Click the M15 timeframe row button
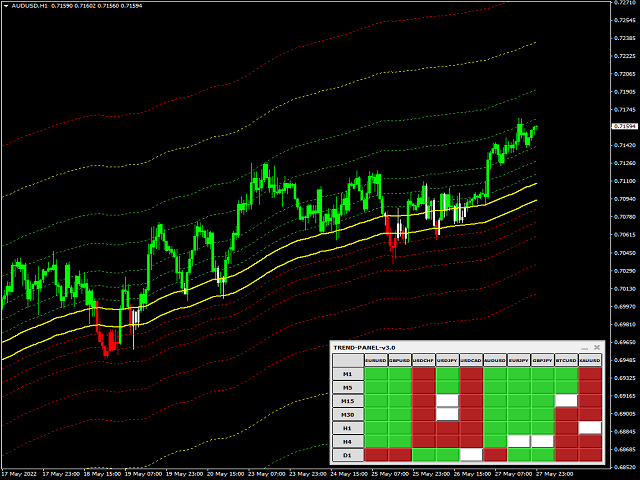640x480 pixels. (348, 401)
